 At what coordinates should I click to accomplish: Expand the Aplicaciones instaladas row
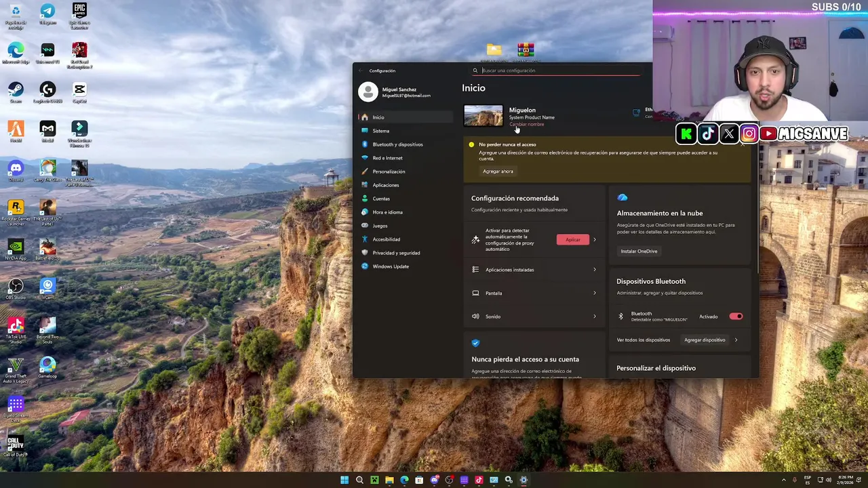click(534, 270)
